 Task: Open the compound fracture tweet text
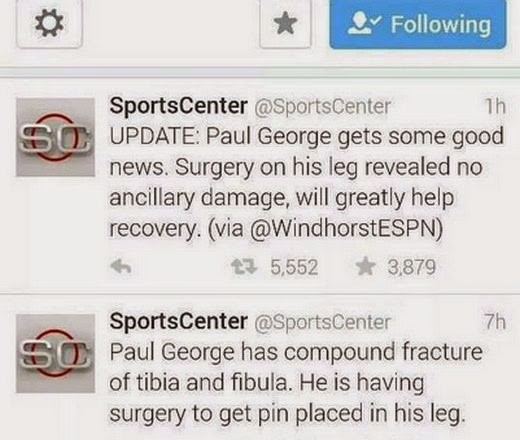[x=296, y=383]
